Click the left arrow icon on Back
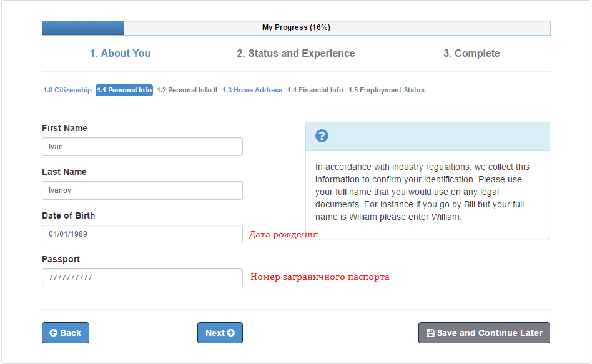 click(54, 333)
